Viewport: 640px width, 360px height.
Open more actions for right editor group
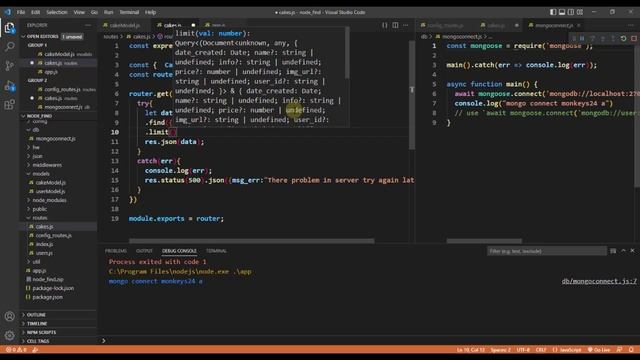point(631,25)
